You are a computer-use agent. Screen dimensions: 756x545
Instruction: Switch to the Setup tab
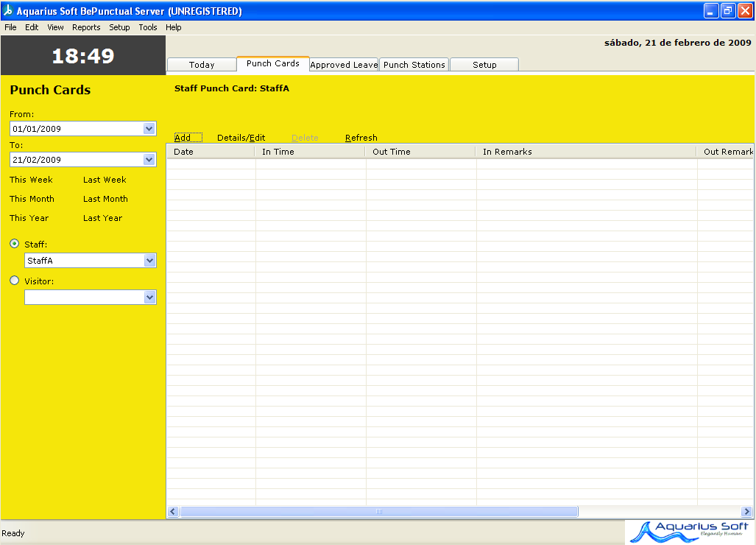pyautogui.click(x=484, y=65)
